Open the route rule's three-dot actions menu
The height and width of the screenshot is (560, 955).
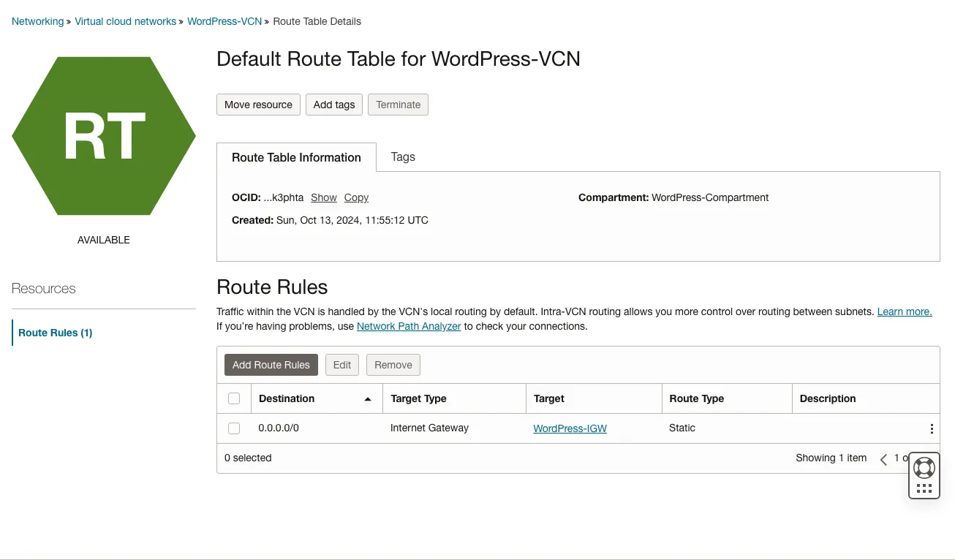(x=931, y=429)
